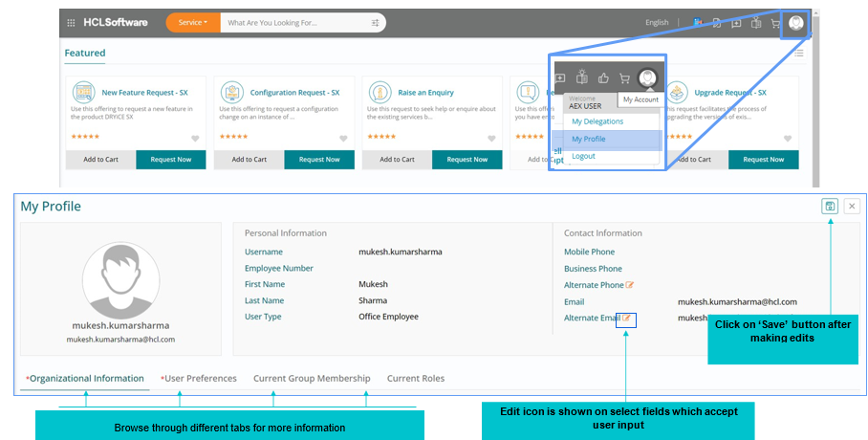This screenshot has width=868, height=440.
Task: Request Configuration Request now
Action: 319,160
